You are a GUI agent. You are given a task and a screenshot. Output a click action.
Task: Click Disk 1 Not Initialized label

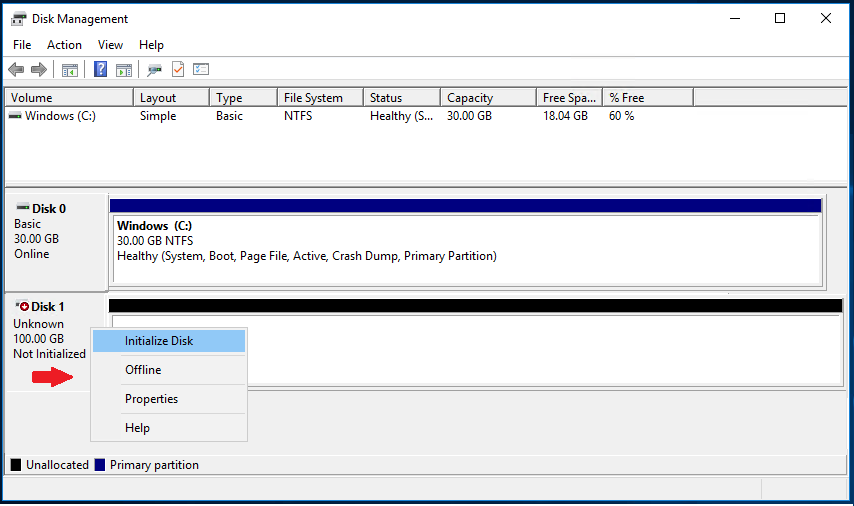click(50, 354)
